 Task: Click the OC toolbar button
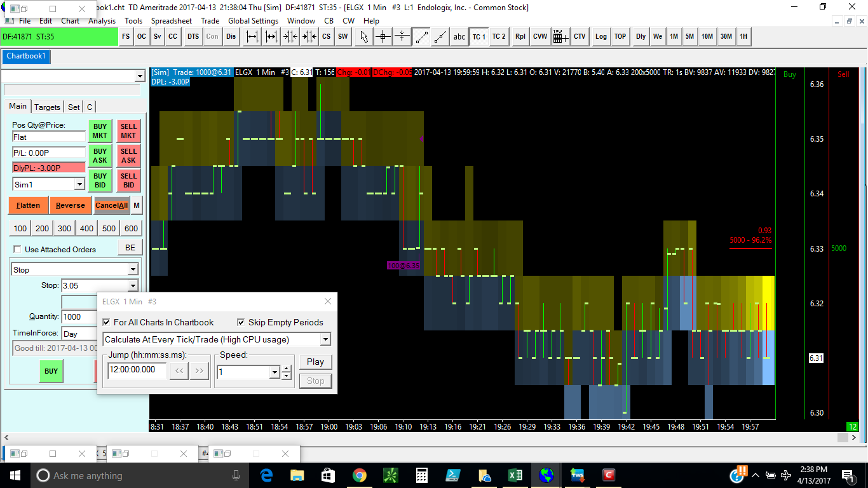141,37
